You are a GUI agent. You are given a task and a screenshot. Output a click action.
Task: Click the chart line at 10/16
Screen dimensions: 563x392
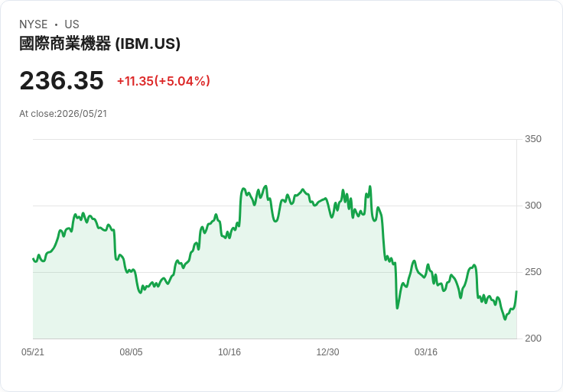(x=229, y=237)
